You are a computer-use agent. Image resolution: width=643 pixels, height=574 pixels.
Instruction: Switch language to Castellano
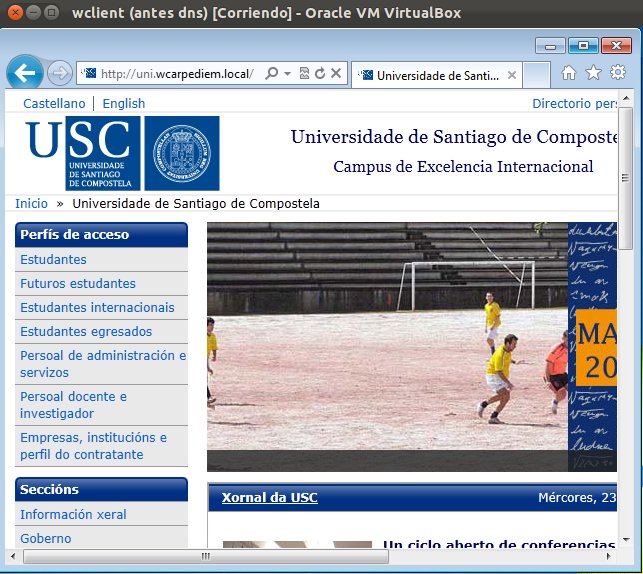54,103
